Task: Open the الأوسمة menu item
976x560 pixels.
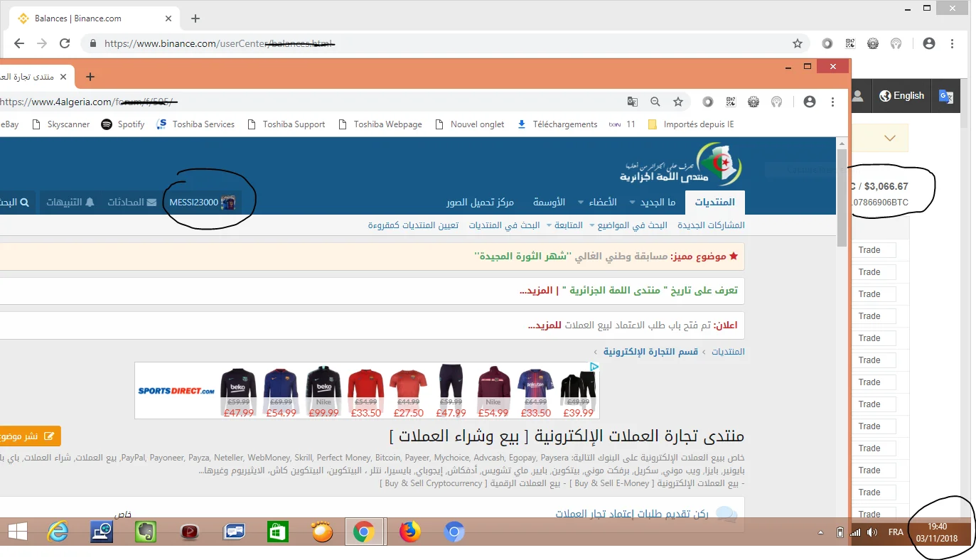Action: (549, 203)
